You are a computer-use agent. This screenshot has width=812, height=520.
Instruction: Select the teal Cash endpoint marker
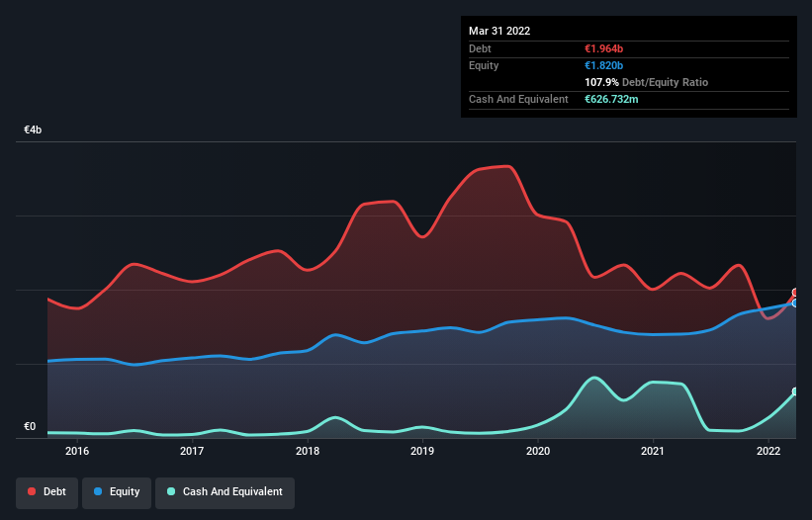pyautogui.click(x=795, y=391)
